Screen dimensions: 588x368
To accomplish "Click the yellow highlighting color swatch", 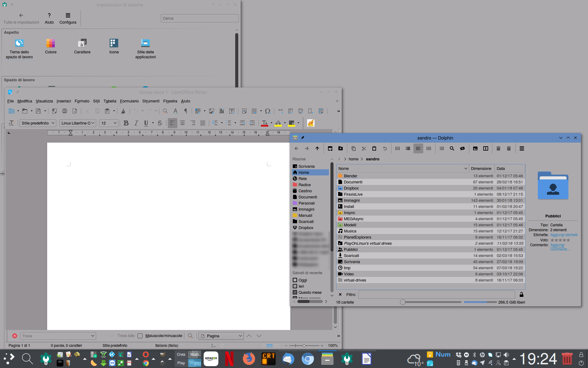I will (x=278, y=123).
